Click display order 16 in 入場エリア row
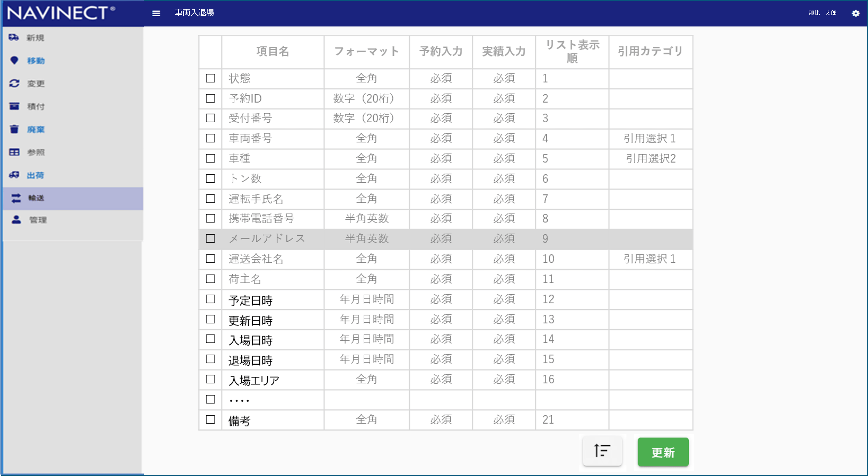This screenshot has height=476, width=868. (548, 379)
